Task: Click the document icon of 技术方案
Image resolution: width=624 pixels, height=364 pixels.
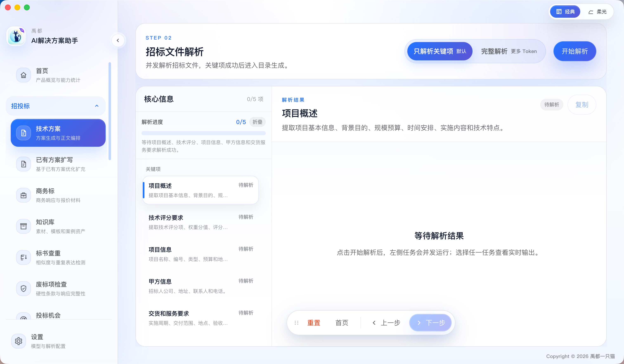Action: click(24, 133)
